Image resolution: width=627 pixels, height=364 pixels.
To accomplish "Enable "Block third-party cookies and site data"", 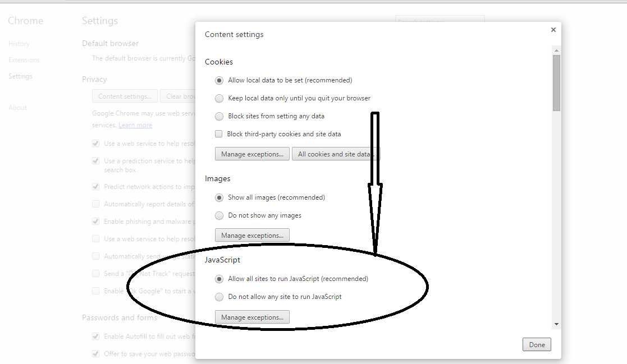I will point(218,133).
